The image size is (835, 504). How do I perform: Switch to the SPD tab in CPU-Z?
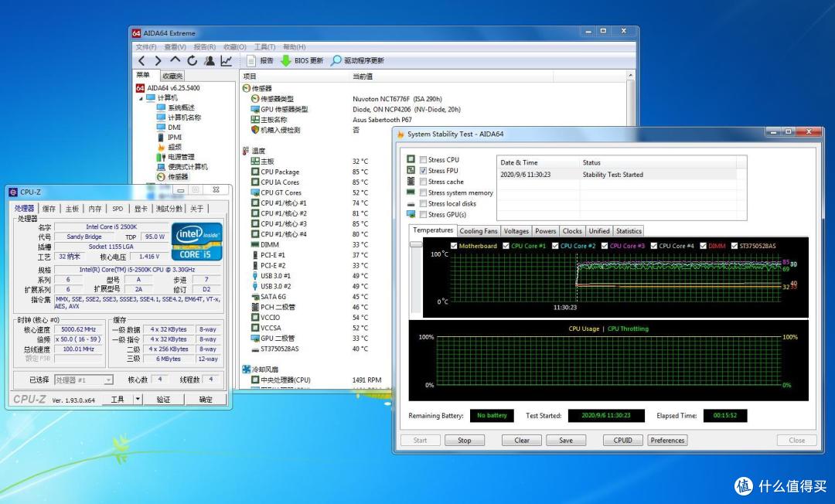coord(118,209)
